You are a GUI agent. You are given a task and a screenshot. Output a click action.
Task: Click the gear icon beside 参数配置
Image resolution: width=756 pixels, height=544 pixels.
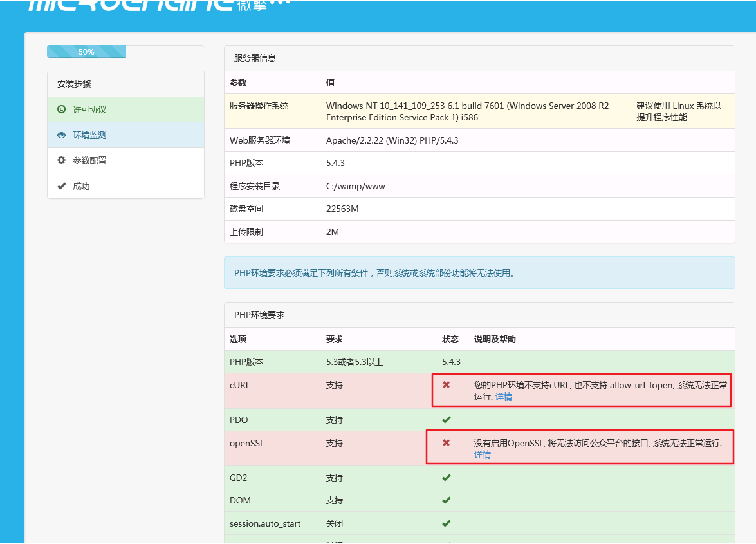61,160
